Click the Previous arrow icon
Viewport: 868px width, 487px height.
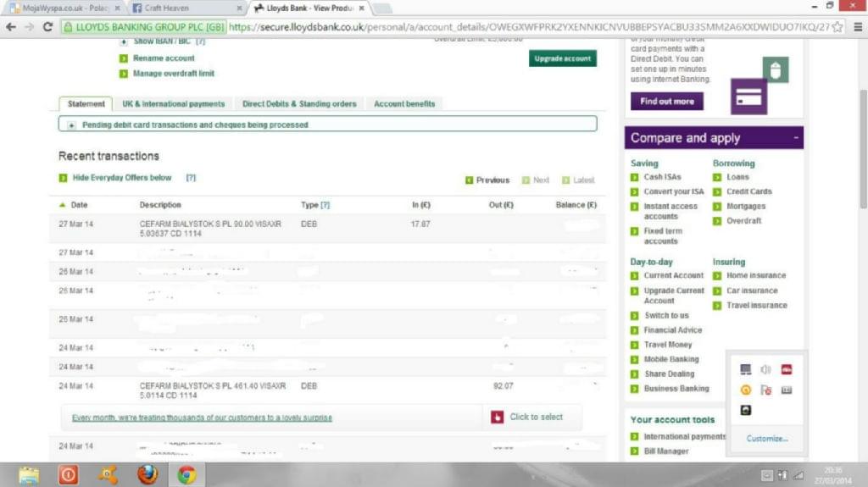click(x=469, y=180)
